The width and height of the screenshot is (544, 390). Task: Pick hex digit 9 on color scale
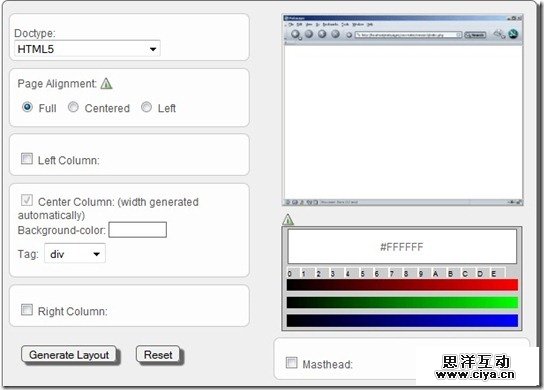pyautogui.click(x=425, y=273)
